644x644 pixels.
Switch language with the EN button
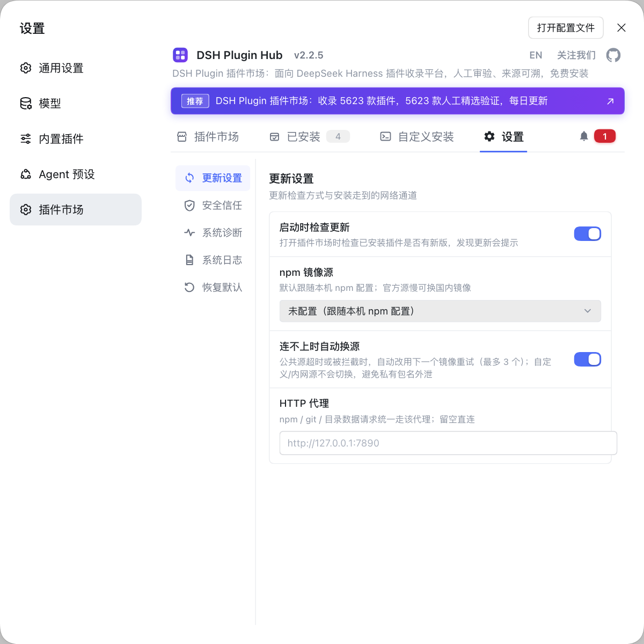tap(536, 55)
